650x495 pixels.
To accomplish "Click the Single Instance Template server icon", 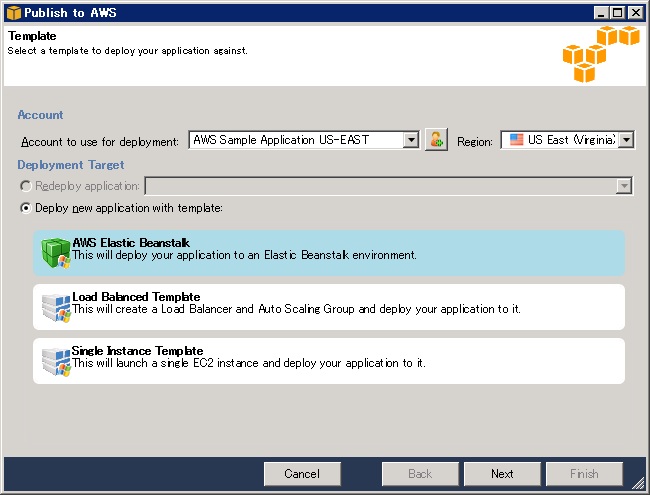I will click(x=56, y=362).
